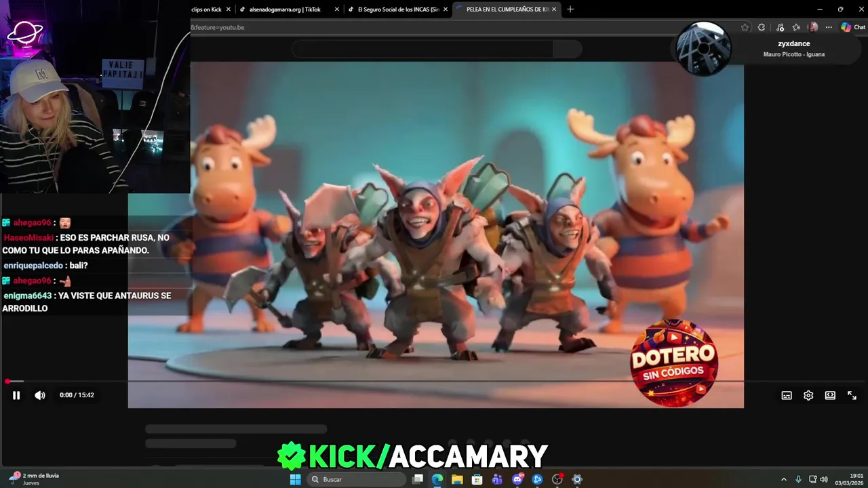Click the 'Mauro Picotto - Iguana' track title
Screen dimensions: 868x488
coord(794,54)
